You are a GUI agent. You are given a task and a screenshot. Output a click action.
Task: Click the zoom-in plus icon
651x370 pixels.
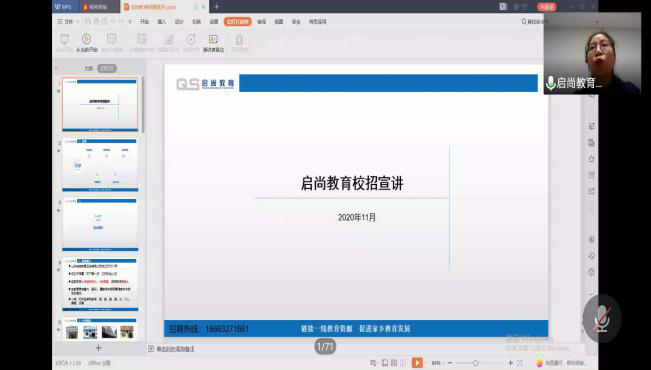tap(511, 363)
